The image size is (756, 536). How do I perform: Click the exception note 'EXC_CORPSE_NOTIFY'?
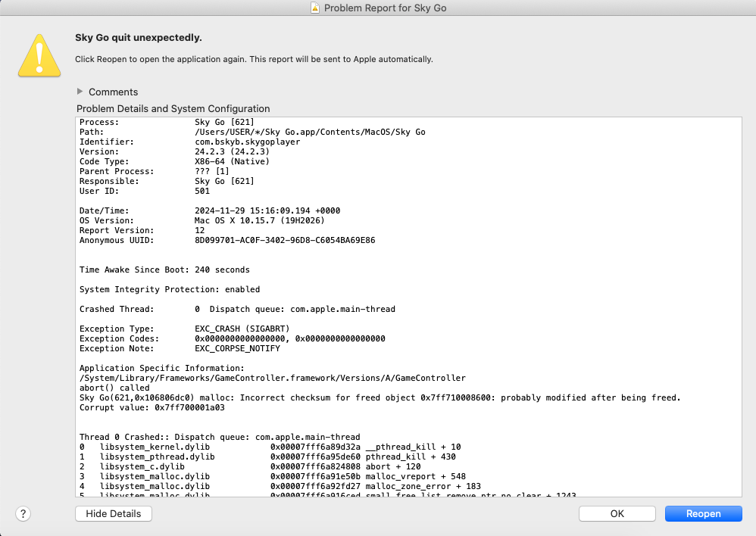(x=237, y=348)
